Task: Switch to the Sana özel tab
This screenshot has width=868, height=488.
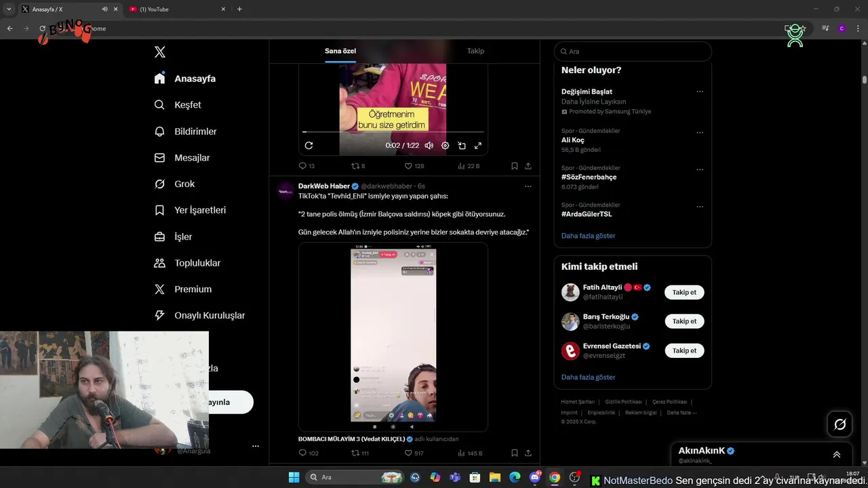Action: click(x=340, y=51)
